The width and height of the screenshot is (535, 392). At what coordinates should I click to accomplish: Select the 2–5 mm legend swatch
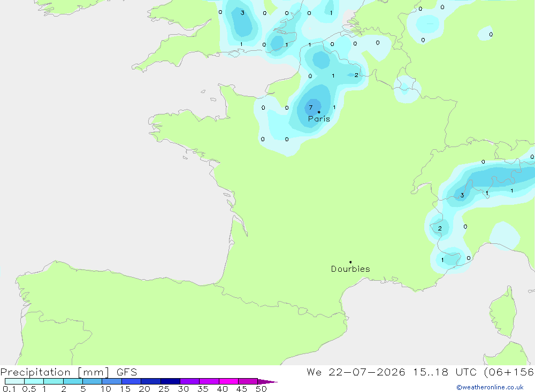click(x=73, y=381)
